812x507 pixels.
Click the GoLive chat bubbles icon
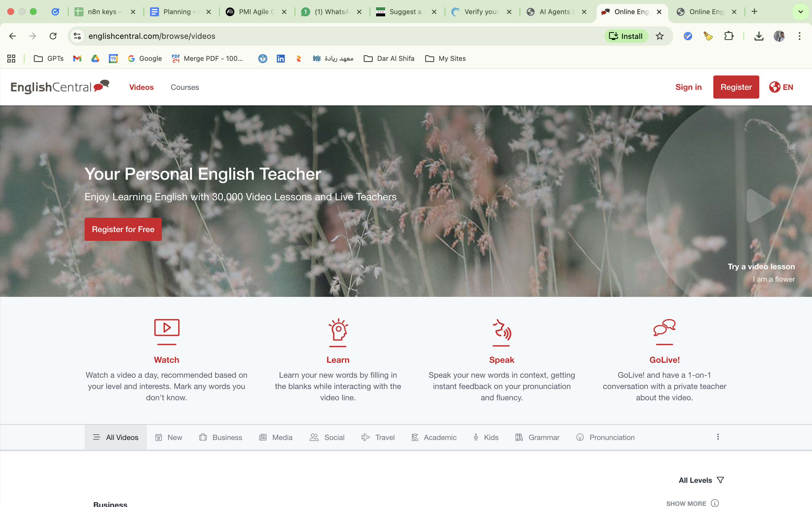pyautogui.click(x=664, y=327)
